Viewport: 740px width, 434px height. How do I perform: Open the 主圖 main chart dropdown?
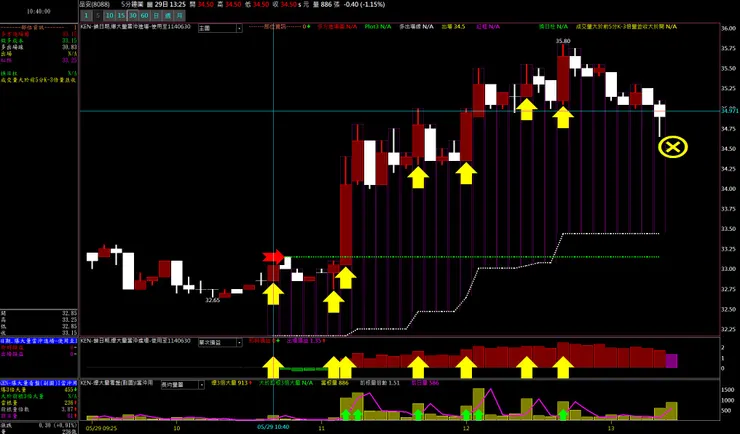pos(220,28)
